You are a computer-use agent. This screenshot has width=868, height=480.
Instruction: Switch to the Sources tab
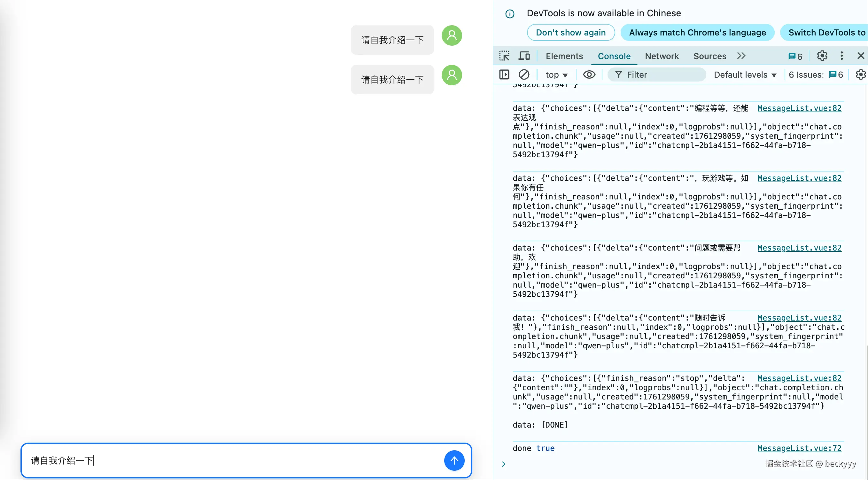(709, 56)
